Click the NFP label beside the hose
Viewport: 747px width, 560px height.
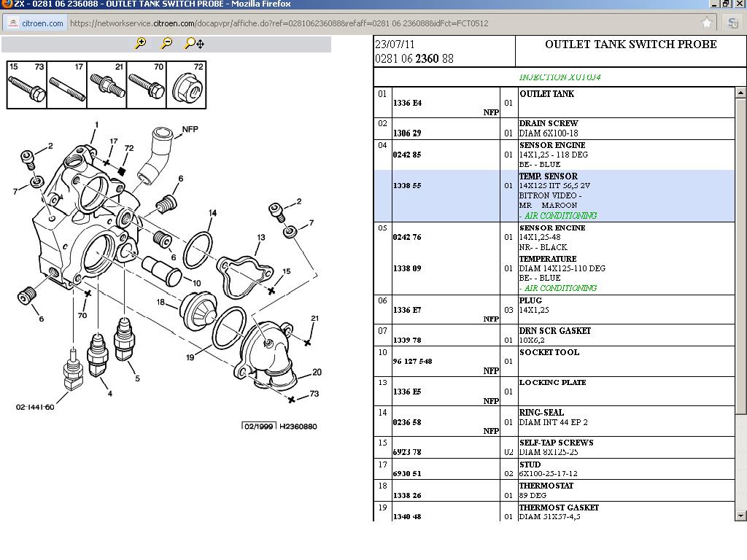pyautogui.click(x=190, y=129)
